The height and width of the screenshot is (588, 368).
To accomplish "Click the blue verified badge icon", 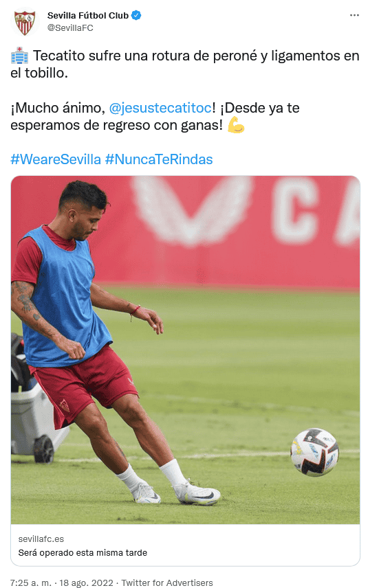I will pos(136,15).
